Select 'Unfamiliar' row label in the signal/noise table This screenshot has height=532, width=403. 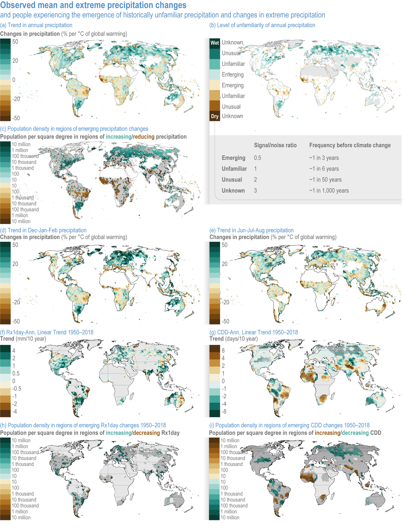tap(234, 169)
